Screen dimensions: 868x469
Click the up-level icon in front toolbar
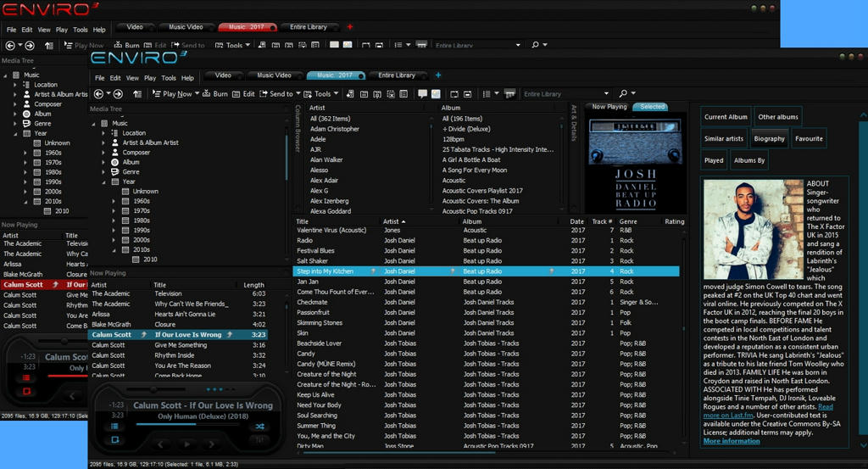[x=138, y=94]
